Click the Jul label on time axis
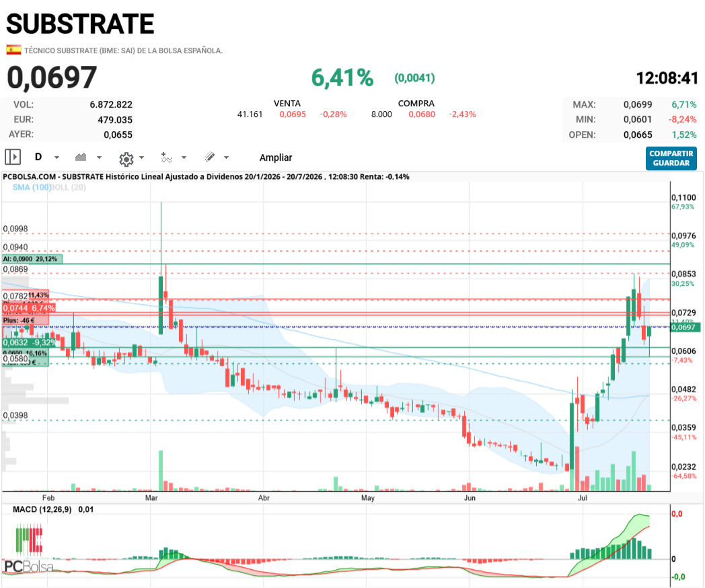 tap(583, 498)
